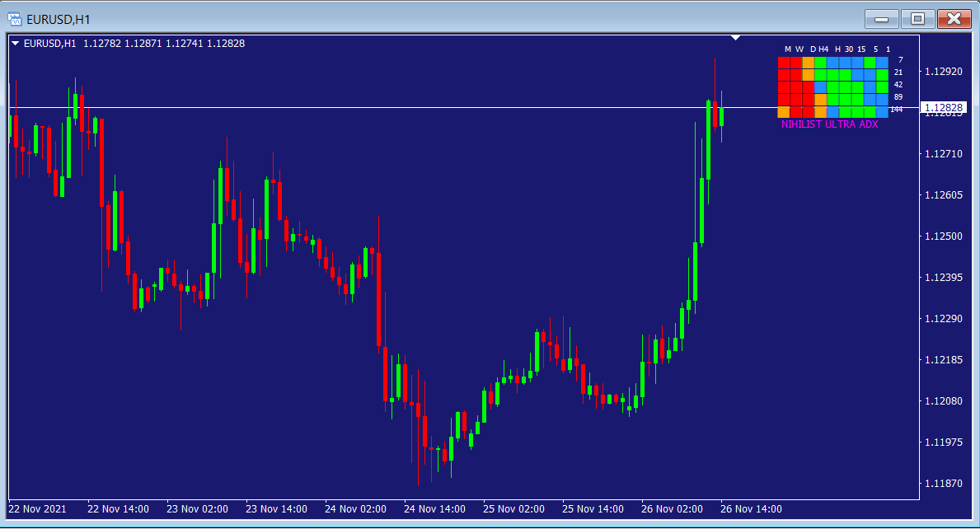The image size is (980, 529).
Task: Click the EURUSD,H1 window title icon
Action: tap(15, 18)
